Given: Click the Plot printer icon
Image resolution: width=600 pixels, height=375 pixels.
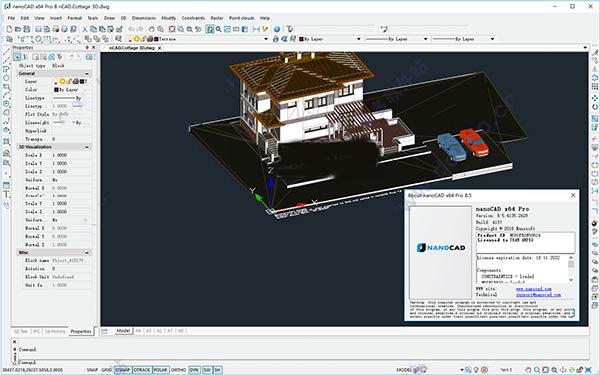Looking at the screenshot, I should point(38,29).
